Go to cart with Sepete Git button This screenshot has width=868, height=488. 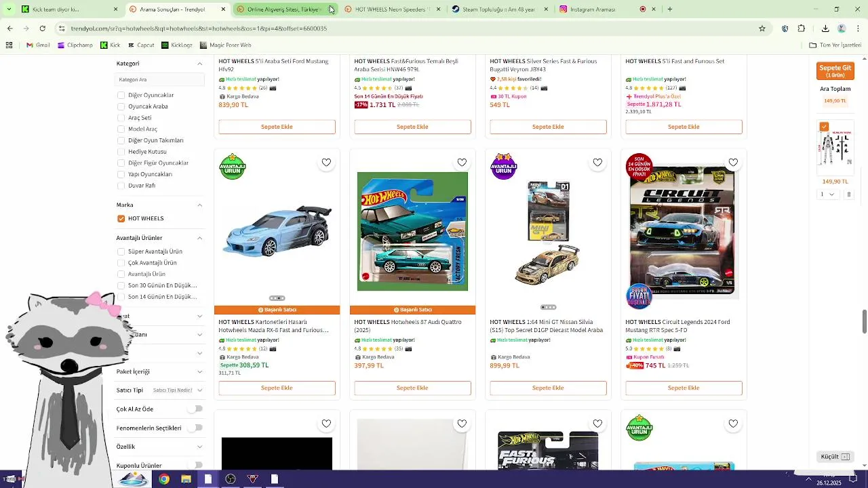click(x=835, y=70)
